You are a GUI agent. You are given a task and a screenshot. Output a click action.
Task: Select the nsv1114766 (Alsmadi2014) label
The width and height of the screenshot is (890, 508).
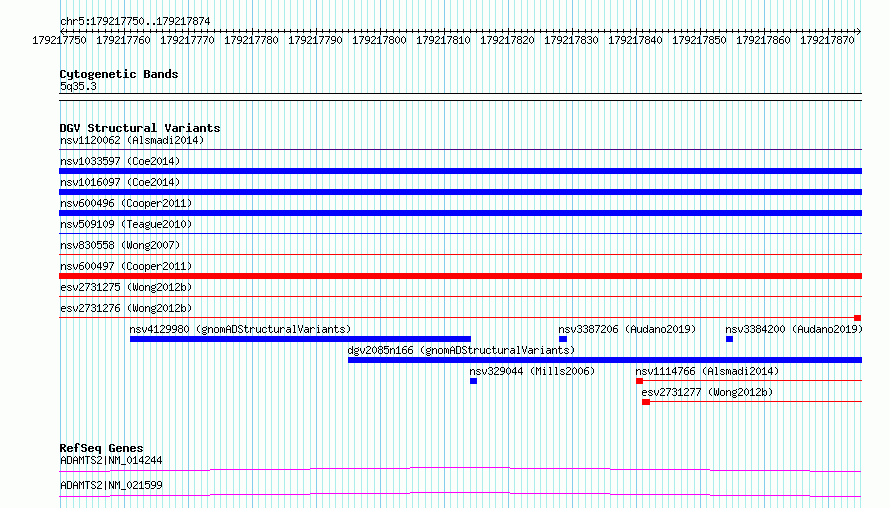[x=707, y=371]
